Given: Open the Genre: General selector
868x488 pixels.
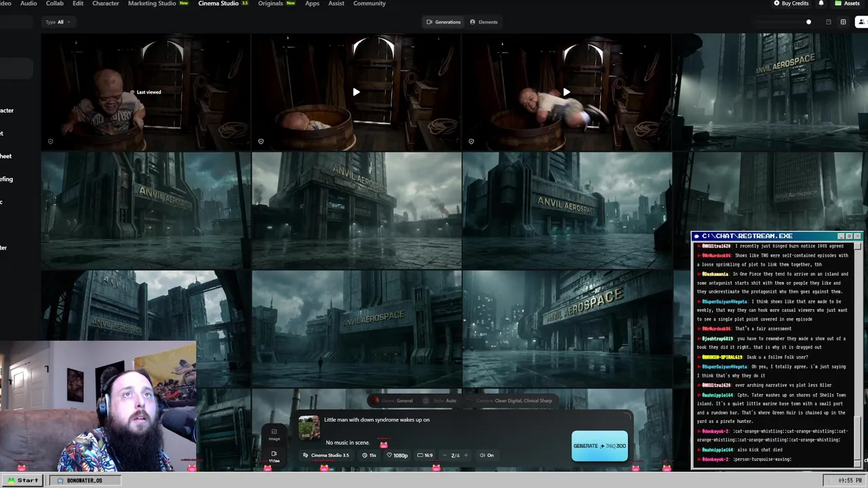Looking at the screenshot, I should coord(394,401).
